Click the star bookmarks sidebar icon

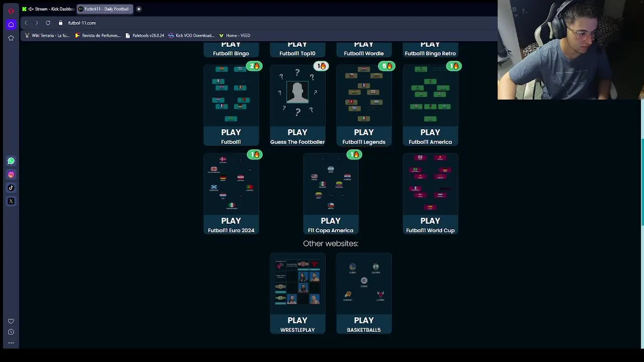pos(11,38)
